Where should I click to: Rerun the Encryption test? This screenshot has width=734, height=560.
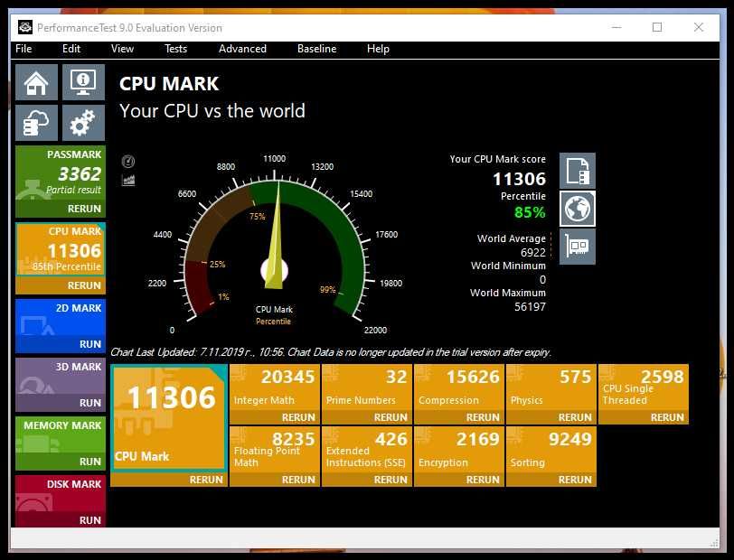[483, 480]
